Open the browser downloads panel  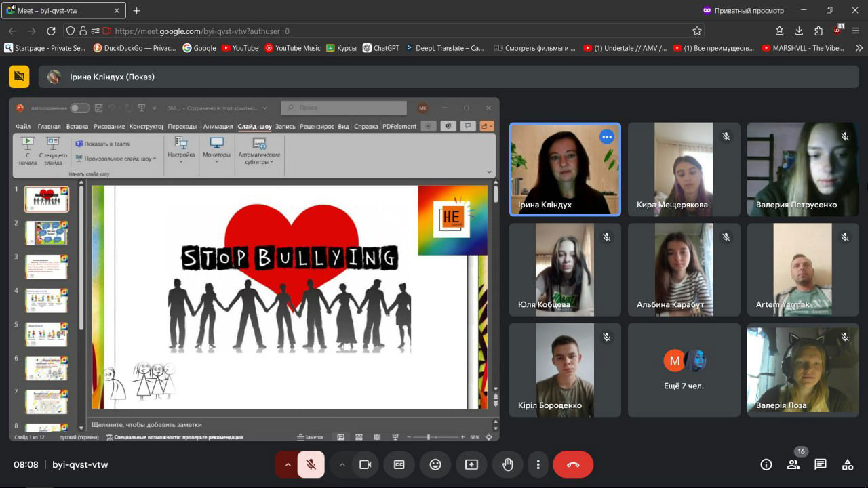[x=799, y=30]
